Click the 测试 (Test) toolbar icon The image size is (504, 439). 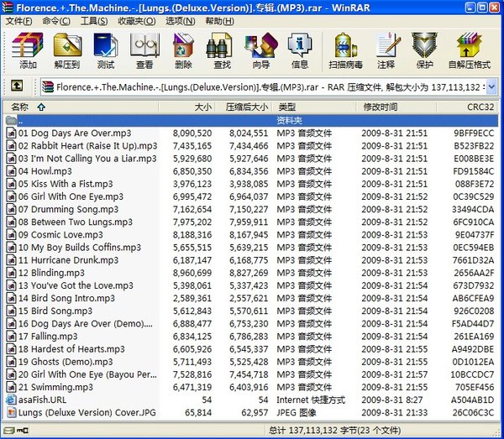click(x=106, y=45)
